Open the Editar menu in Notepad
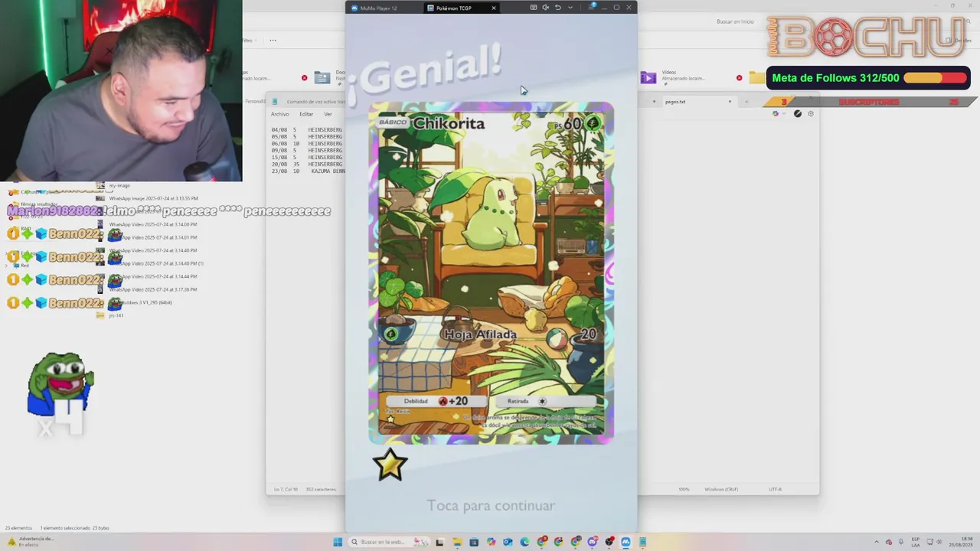 (x=306, y=114)
